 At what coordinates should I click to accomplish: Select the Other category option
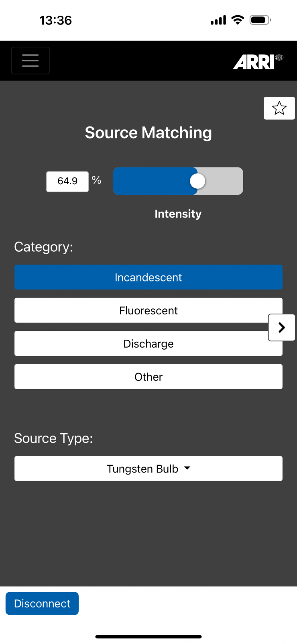[148, 377]
